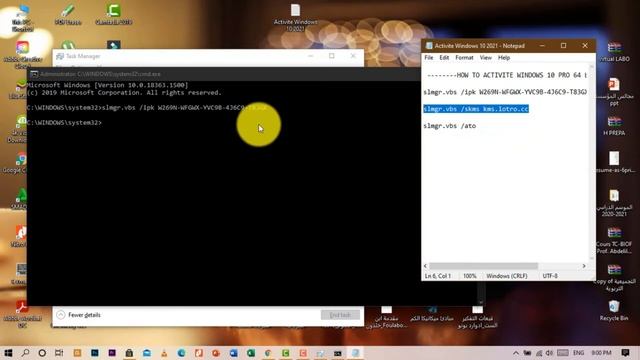Click at the cmd prompt 'C:\WINDOWS\system32>'
Screen dimensions: 640x360
[x=64, y=122]
